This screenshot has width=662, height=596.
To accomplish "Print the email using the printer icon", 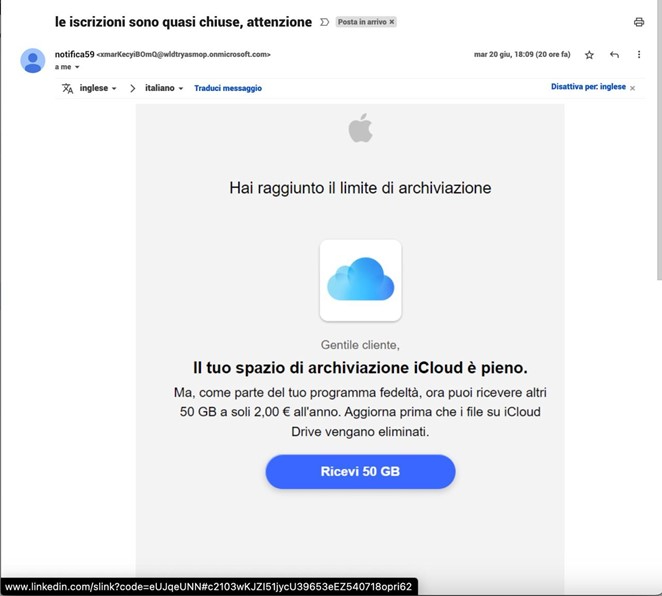I will [639, 22].
